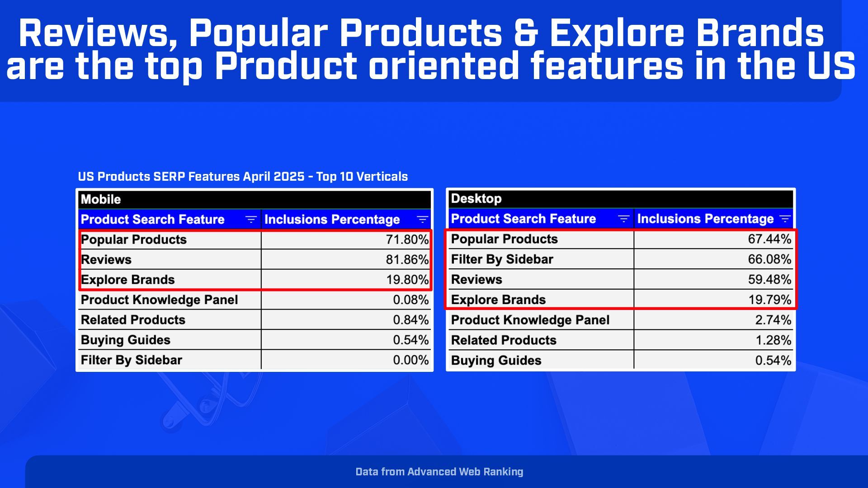
Task: Click Mobile Inclusions Percentage filter icon
Action: coord(422,220)
